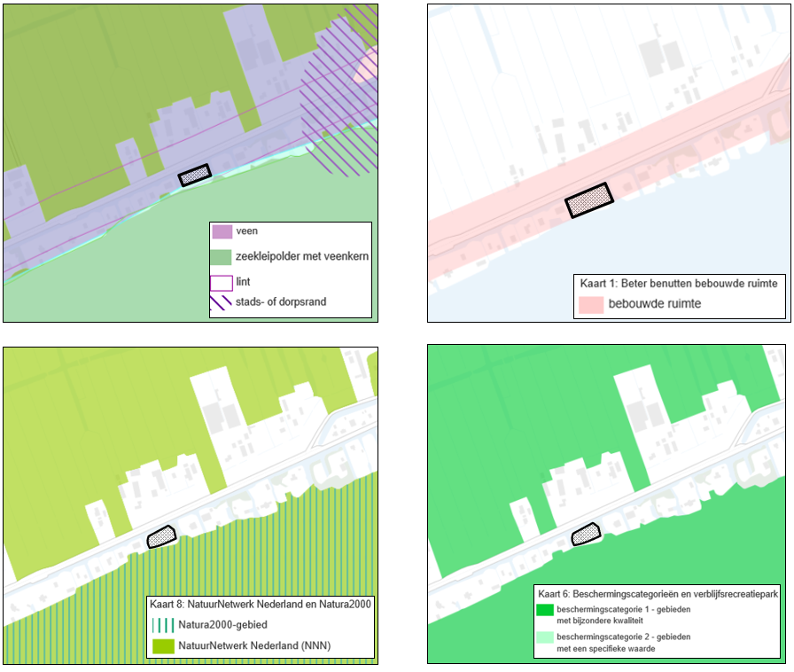Click the purple veen legend swatch
794x672 pixels.
(222, 231)
